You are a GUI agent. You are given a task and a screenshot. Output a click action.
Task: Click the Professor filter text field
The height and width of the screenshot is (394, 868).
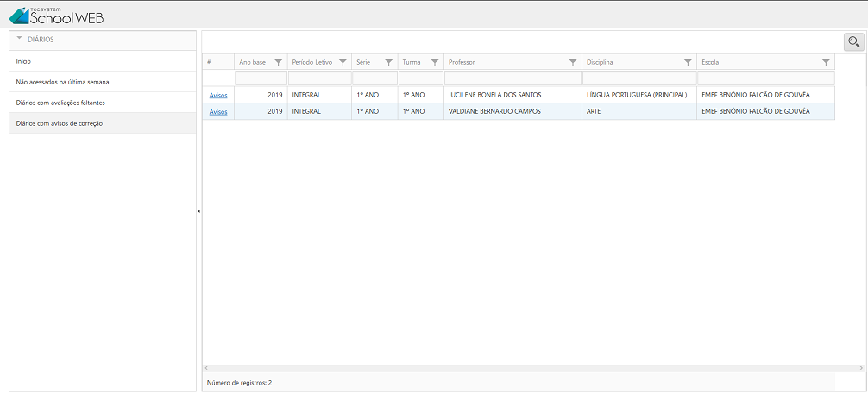(513, 78)
